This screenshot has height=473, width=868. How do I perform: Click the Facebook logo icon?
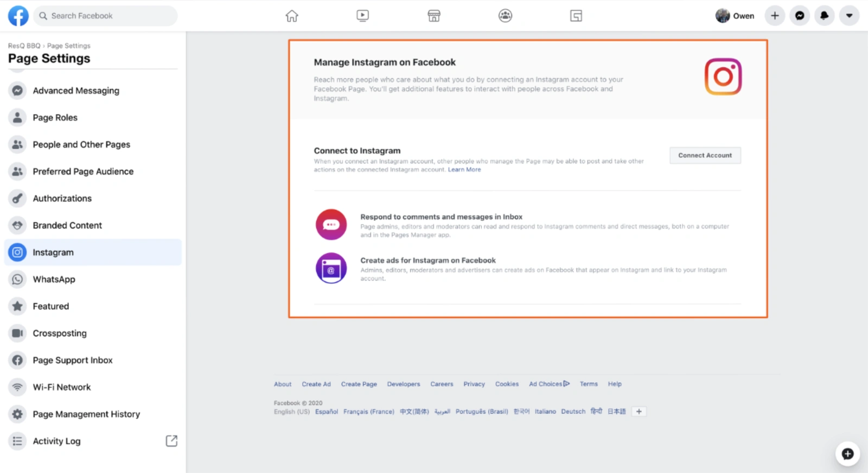(x=18, y=16)
